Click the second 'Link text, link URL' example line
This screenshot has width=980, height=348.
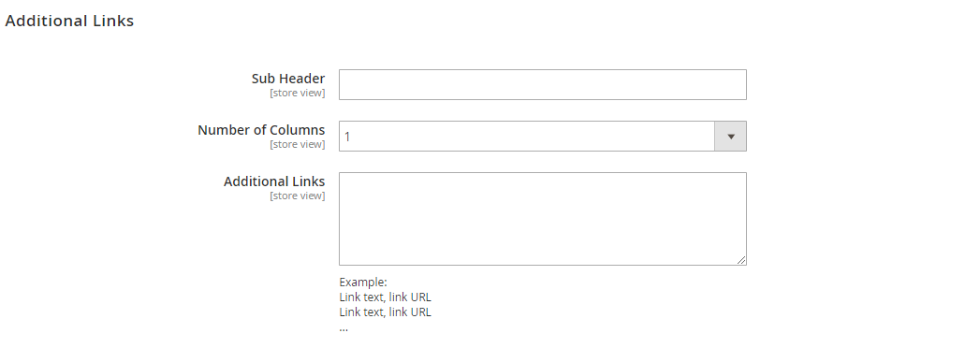385,312
